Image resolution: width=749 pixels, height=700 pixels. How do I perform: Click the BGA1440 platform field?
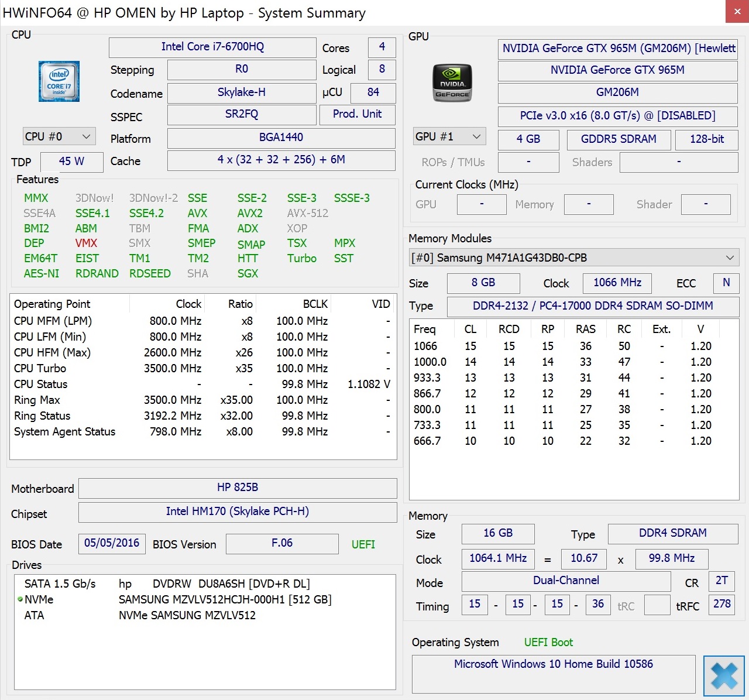coord(281,138)
